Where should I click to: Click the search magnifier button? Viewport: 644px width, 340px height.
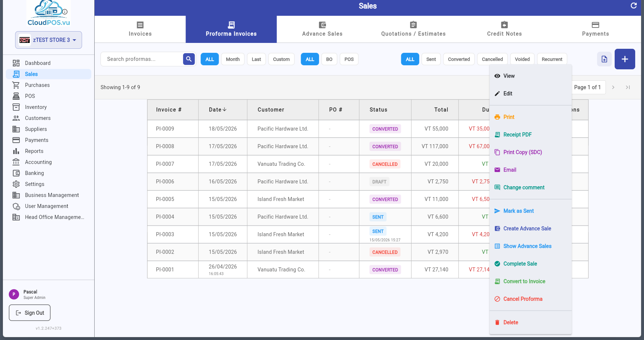click(x=189, y=59)
